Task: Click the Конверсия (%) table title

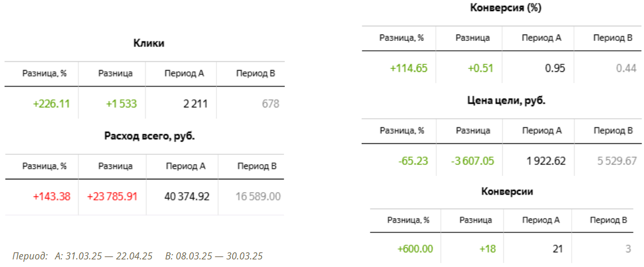Action: [506, 8]
